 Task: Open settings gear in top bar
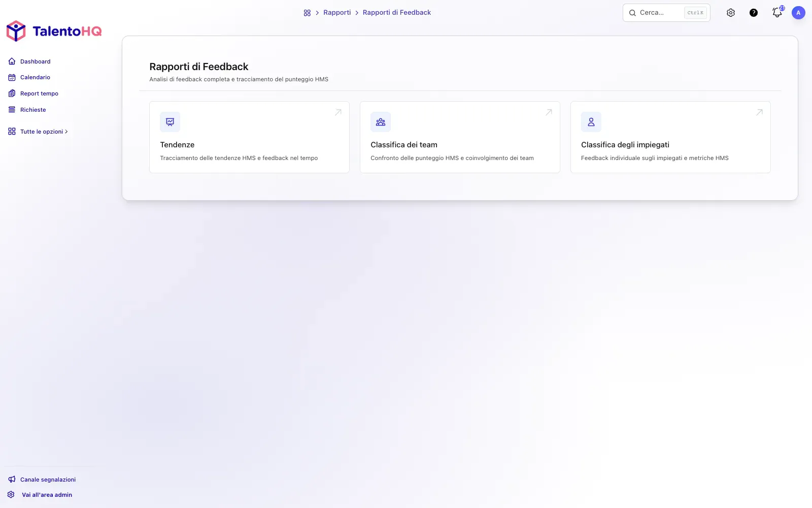click(x=731, y=13)
